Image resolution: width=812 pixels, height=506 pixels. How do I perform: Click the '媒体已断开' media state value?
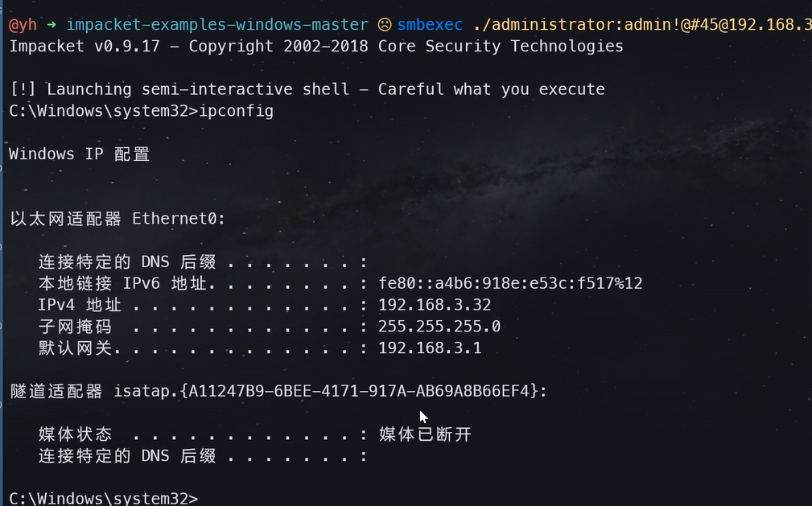tap(426, 434)
